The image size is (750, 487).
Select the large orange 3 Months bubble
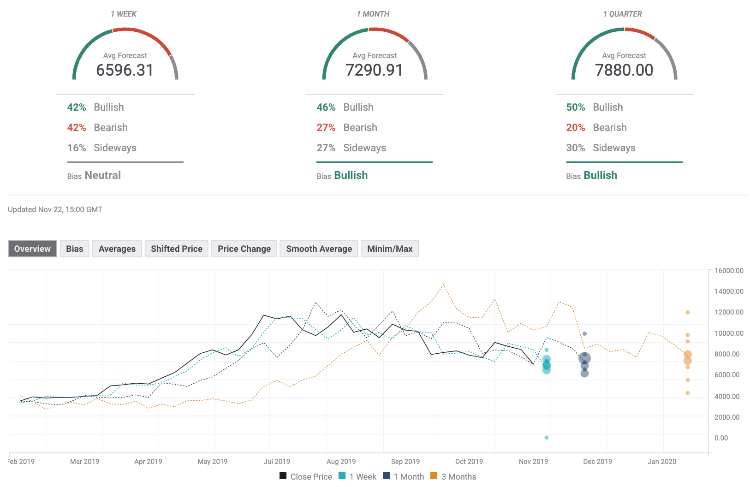pyautogui.click(x=687, y=357)
